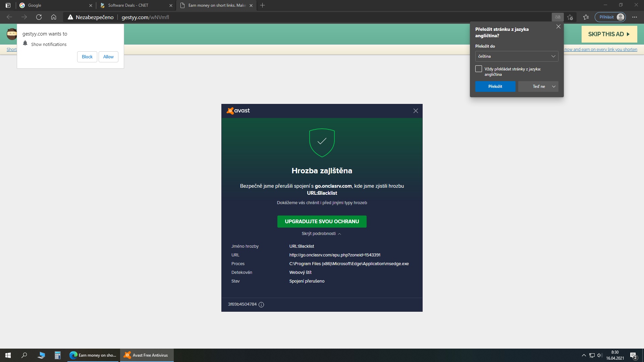644x362 pixels.
Task: Click the home page icon
Action: 54,17
